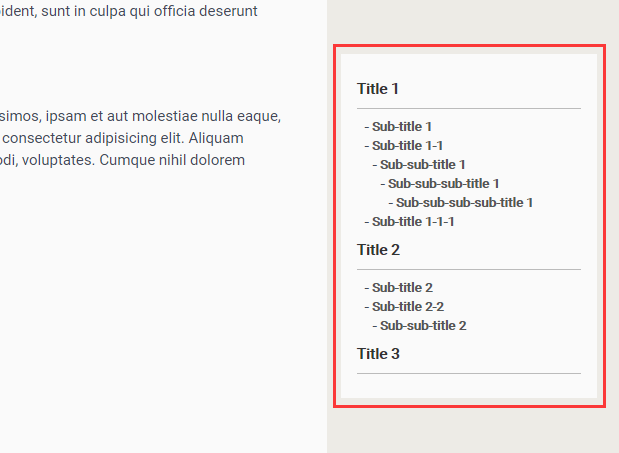Click the "Title 2" heading link
This screenshot has height=453, width=619.
(x=378, y=250)
